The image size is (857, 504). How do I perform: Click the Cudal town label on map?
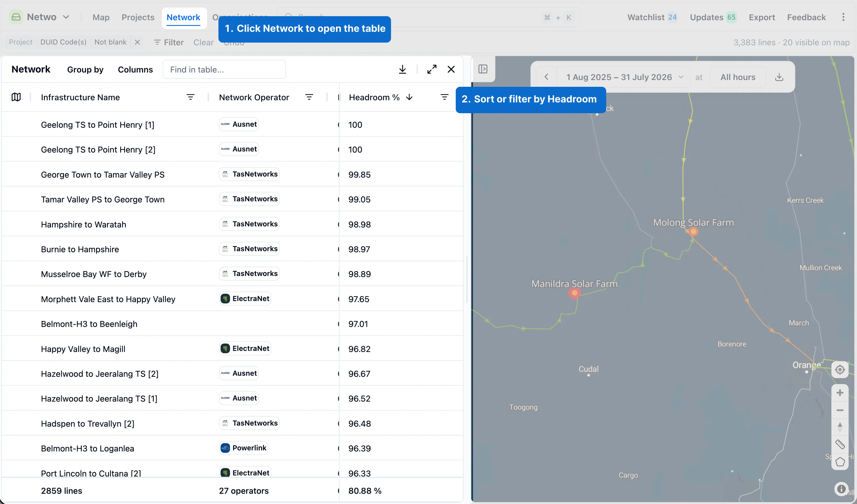tap(588, 369)
